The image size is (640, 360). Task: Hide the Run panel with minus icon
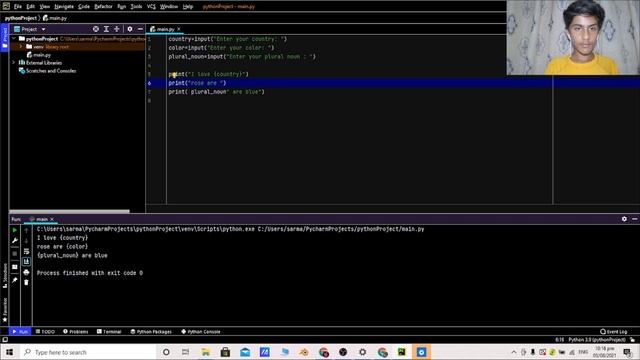[x=635, y=219]
